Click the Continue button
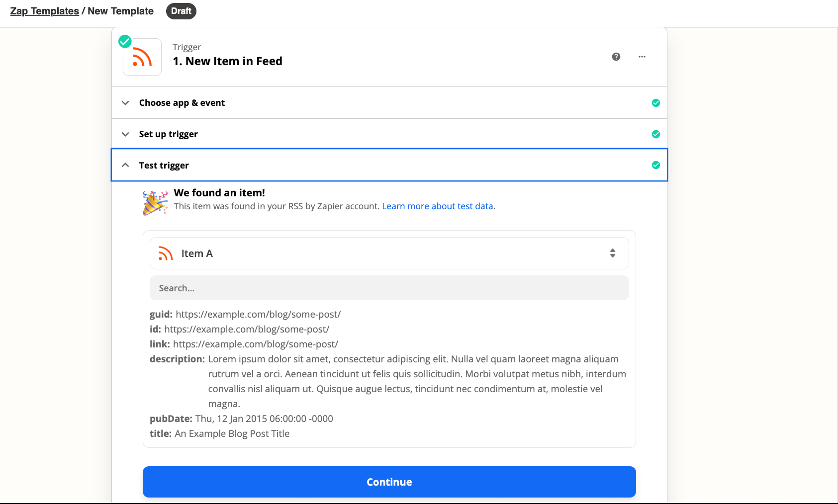The width and height of the screenshot is (838, 504). 389,482
